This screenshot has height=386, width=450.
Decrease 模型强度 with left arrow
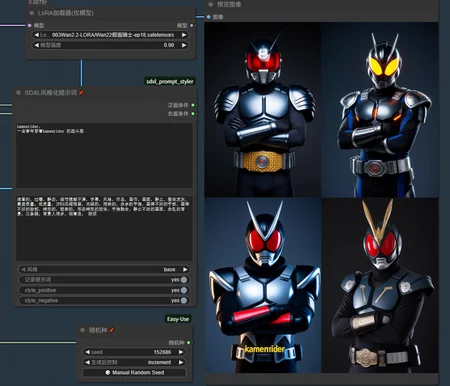click(36, 45)
